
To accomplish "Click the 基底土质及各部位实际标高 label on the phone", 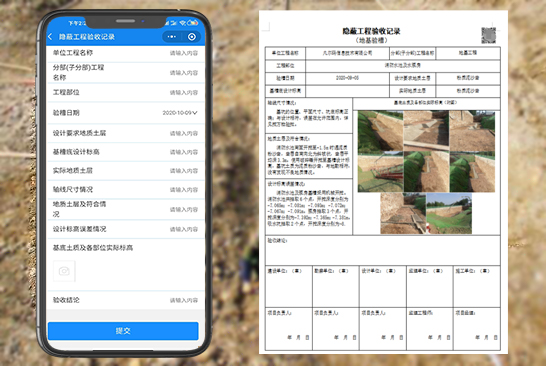I will tap(93, 248).
